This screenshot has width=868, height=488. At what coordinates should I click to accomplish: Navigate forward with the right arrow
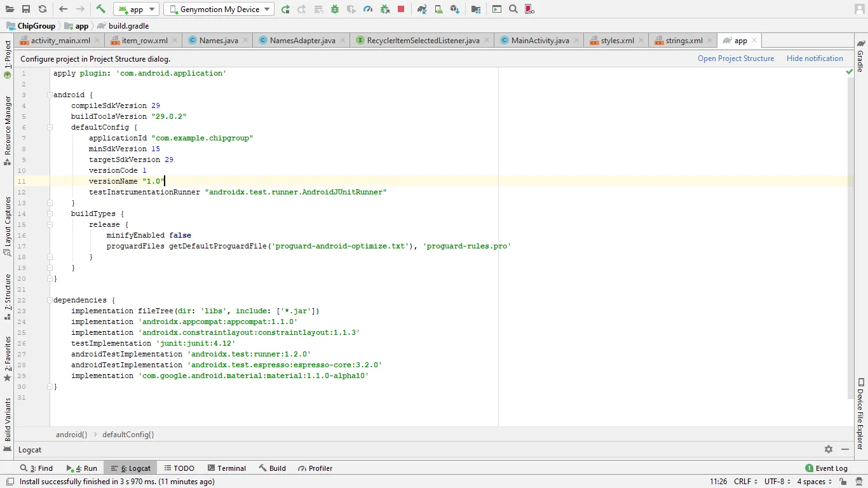point(80,9)
